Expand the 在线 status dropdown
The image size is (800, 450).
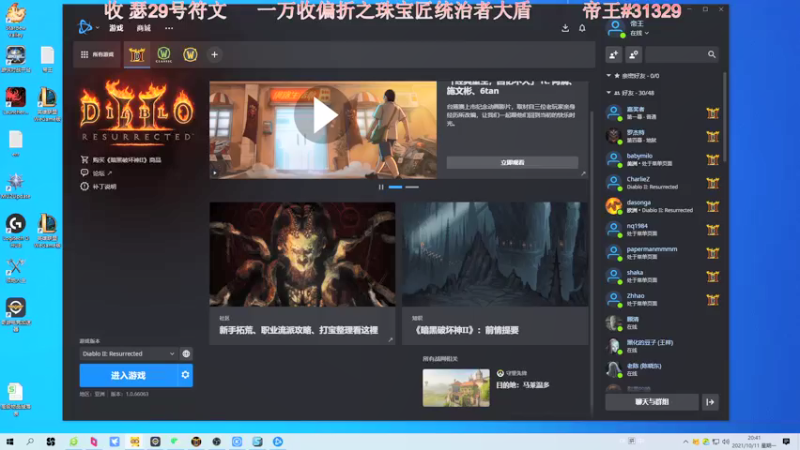click(x=639, y=33)
